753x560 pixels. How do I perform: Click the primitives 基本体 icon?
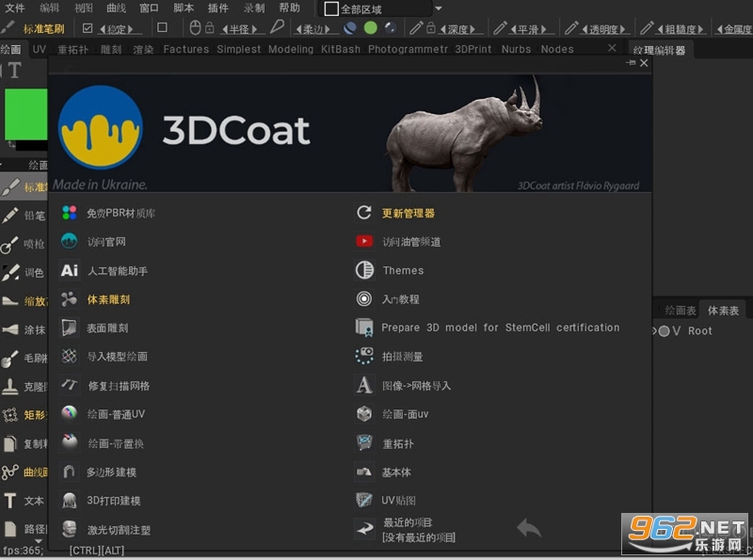pos(364,472)
